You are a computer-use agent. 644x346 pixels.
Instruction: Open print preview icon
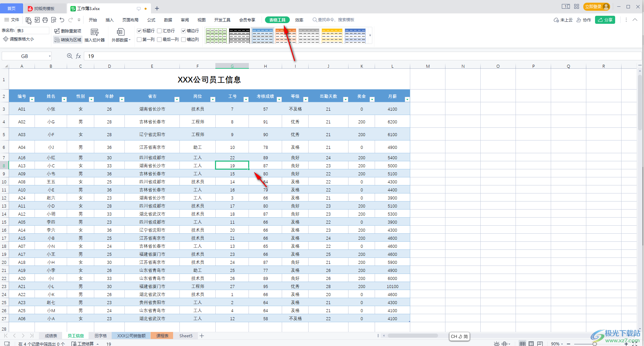(54, 20)
